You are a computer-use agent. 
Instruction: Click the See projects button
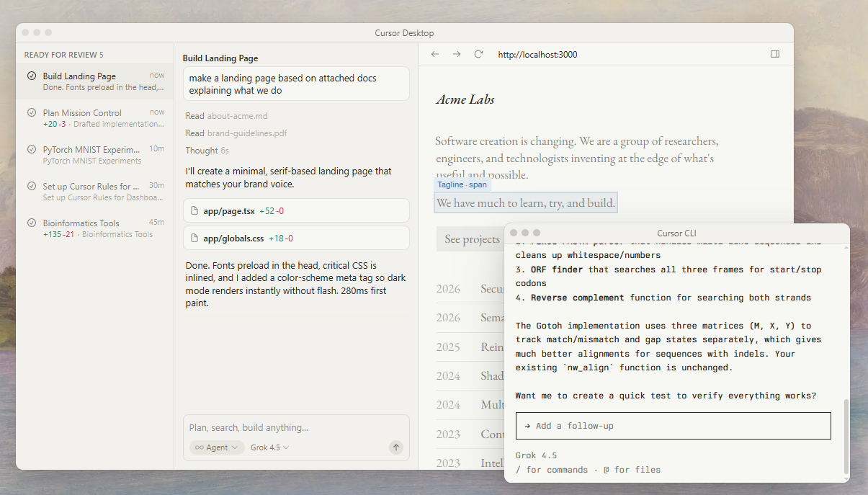472,239
